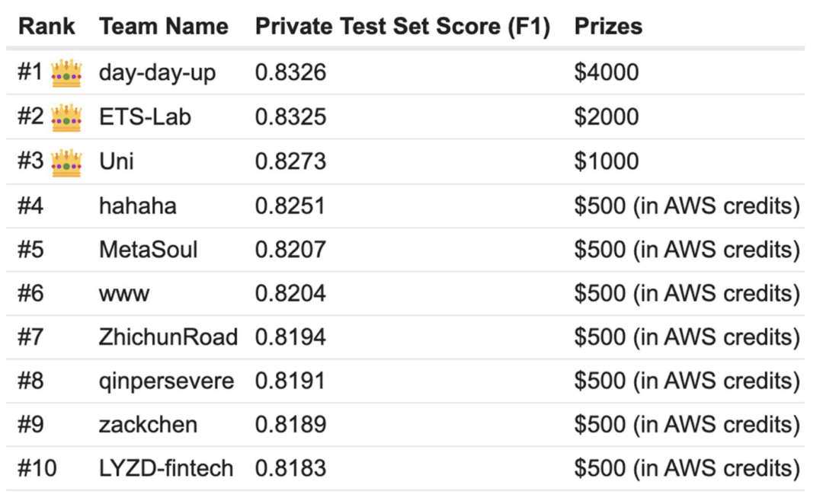Open the hahaha team entry
The width and height of the screenshot is (823, 504).
click(137, 206)
